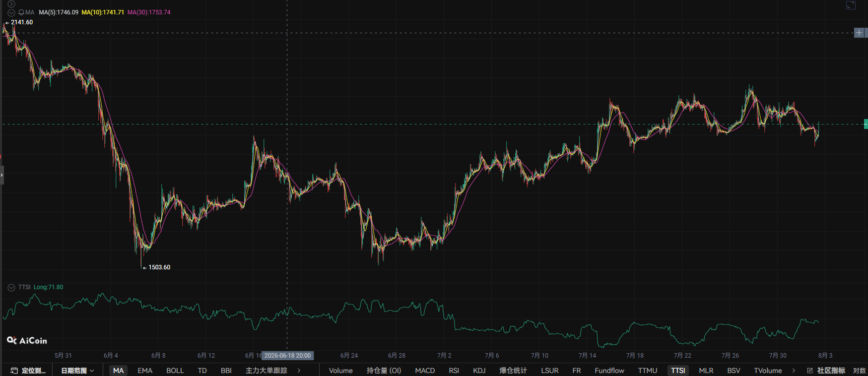Open the 社区指标 community indicators
Screen dimensions: 868x376
point(827,371)
